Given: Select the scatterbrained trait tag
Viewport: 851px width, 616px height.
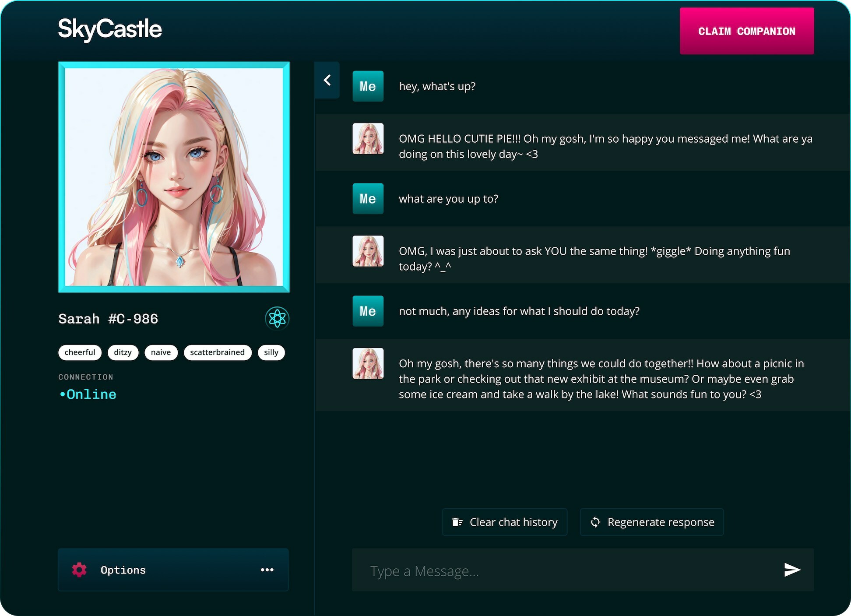Looking at the screenshot, I should [217, 352].
